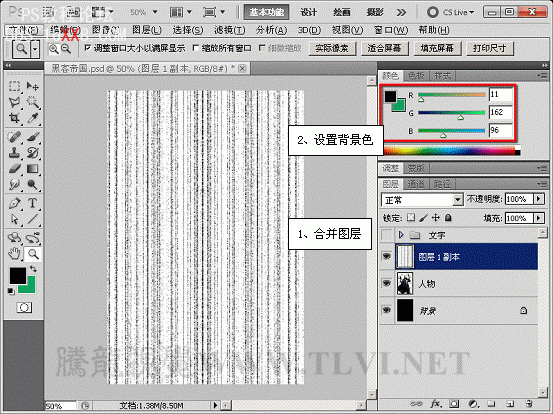Select the Pen tool

coord(14,203)
